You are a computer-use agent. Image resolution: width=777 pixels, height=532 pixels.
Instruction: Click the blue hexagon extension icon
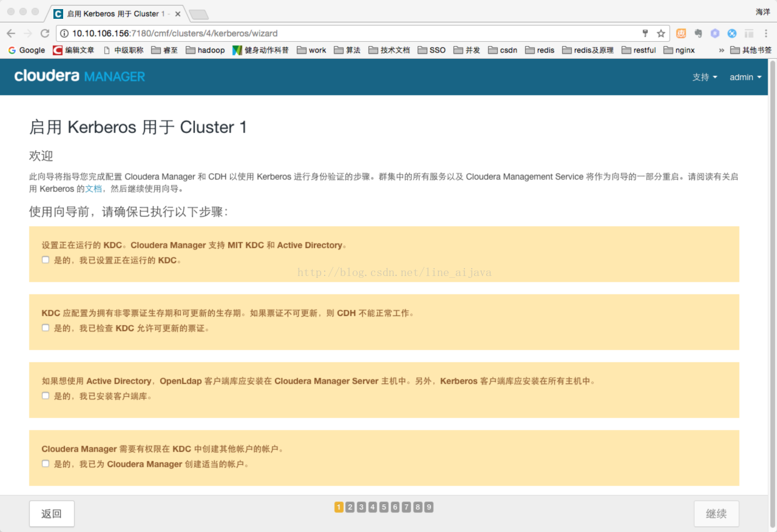[715, 33]
